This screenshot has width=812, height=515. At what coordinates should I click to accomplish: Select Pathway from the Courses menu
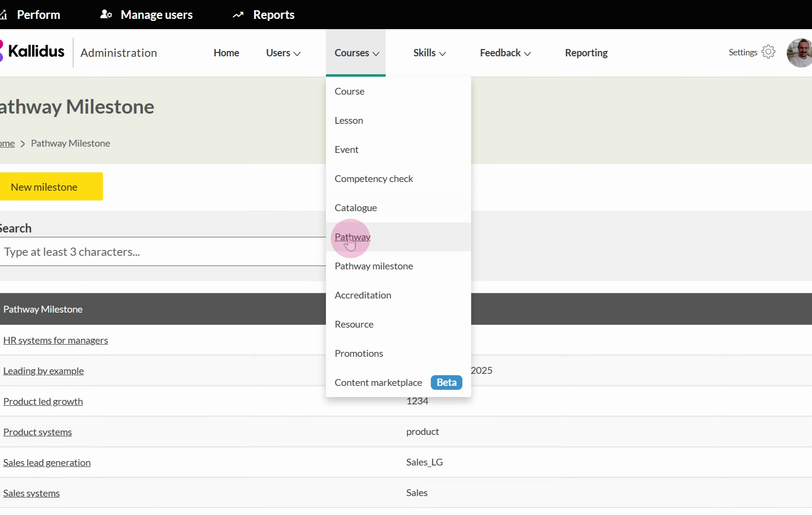tap(353, 237)
